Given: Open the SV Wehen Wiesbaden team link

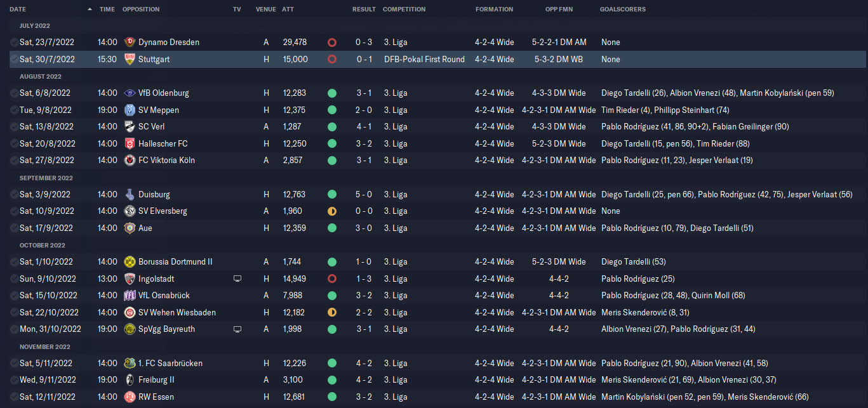Looking at the screenshot, I should click(177, 312).
